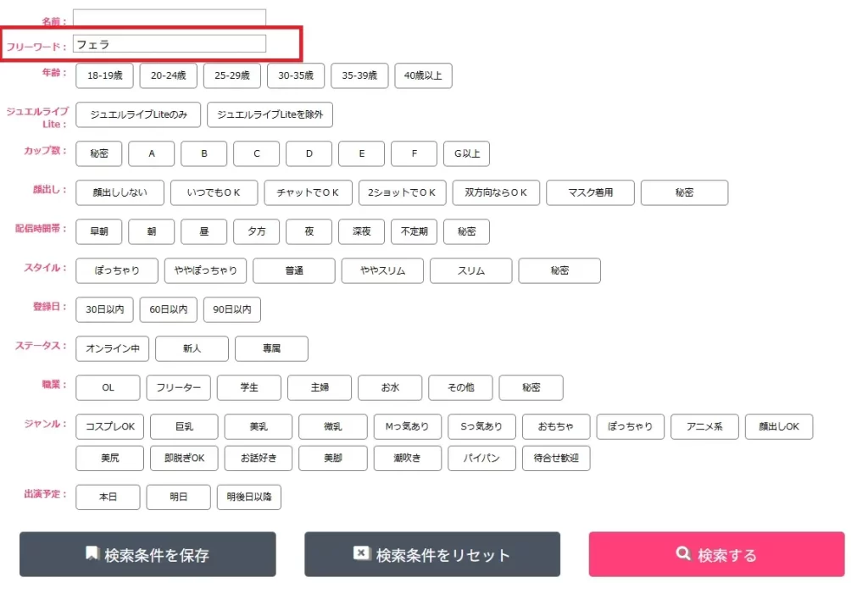The height and width of the screenshot is (594, 868).
Task: Select ジュエルライブLiteを除外 option
Action: (270, 114)
